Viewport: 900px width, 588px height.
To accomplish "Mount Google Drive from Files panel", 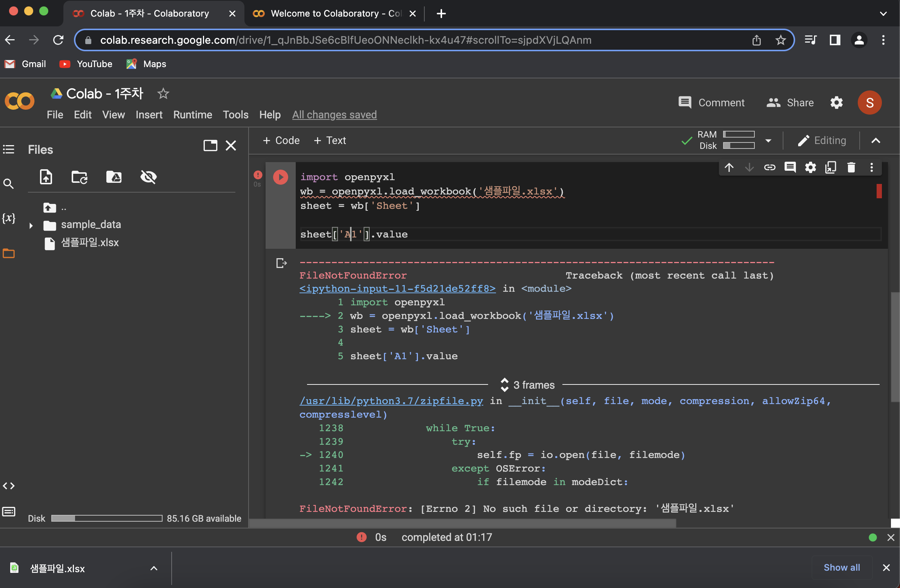I will (x=114, y=177).
